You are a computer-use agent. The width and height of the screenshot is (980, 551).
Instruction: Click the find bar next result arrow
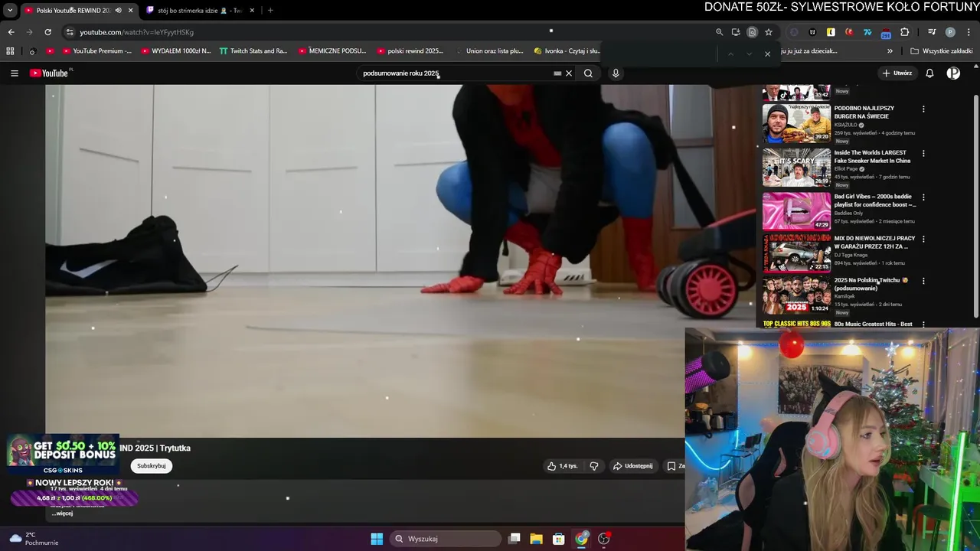749,54
